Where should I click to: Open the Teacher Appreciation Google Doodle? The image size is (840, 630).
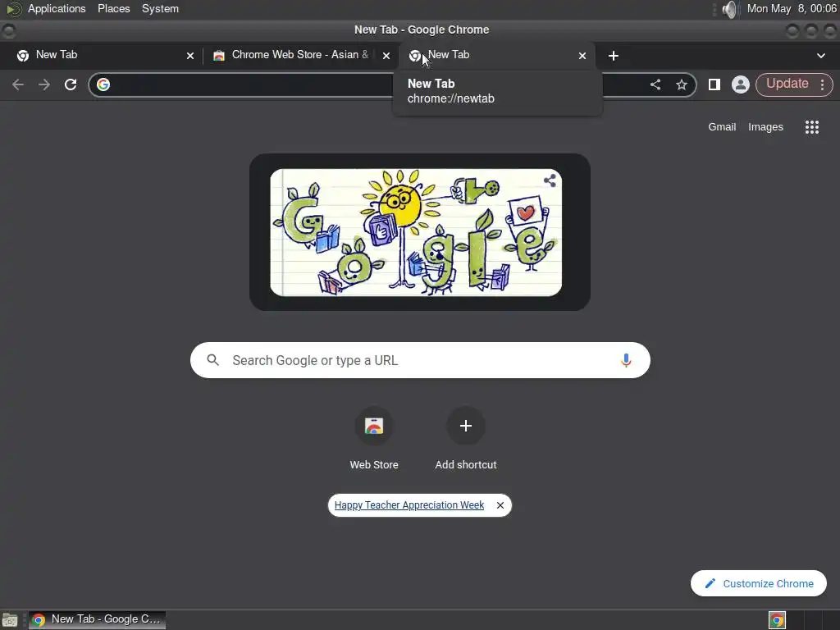pos(416,232)
